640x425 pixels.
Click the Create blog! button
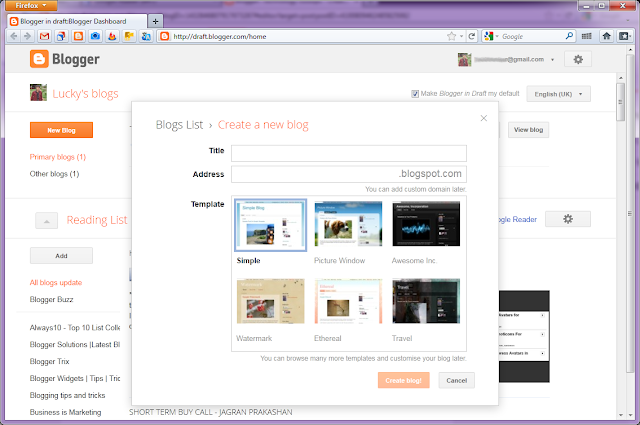(403, 380)
